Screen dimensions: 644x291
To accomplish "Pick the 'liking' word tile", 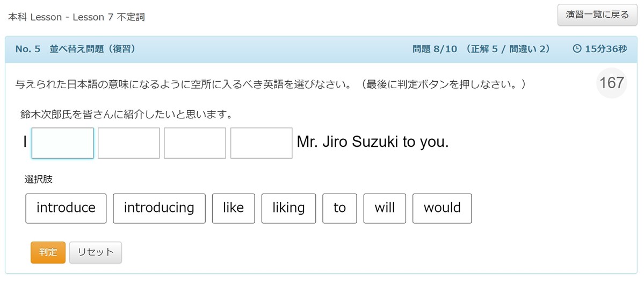I will coord(288,208).
